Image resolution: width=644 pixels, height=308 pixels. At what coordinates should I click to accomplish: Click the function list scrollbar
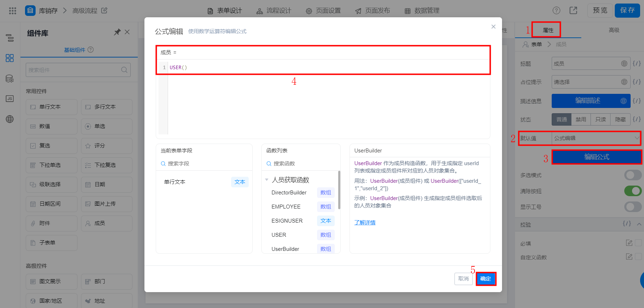point(339,190)
